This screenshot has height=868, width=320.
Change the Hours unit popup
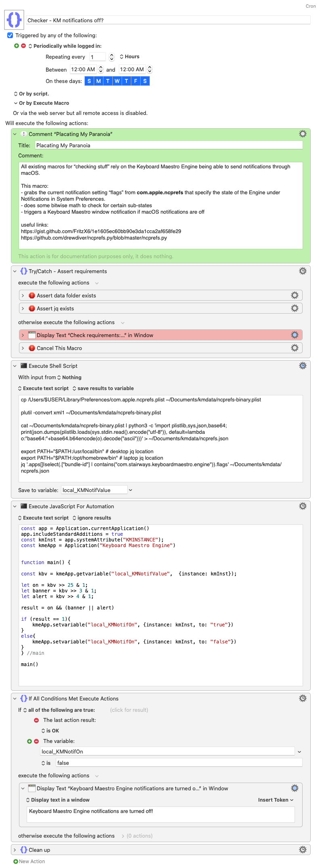[x=129, y=57]
